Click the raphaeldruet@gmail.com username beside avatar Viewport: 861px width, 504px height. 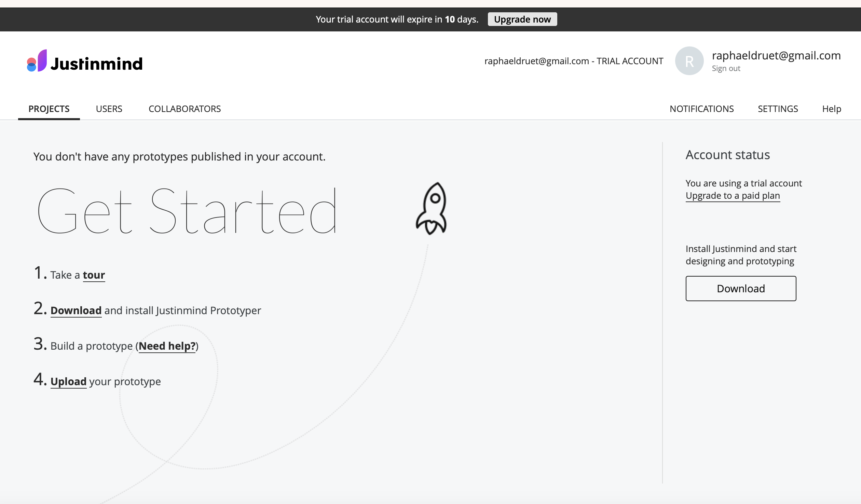(x=776, y=55)
